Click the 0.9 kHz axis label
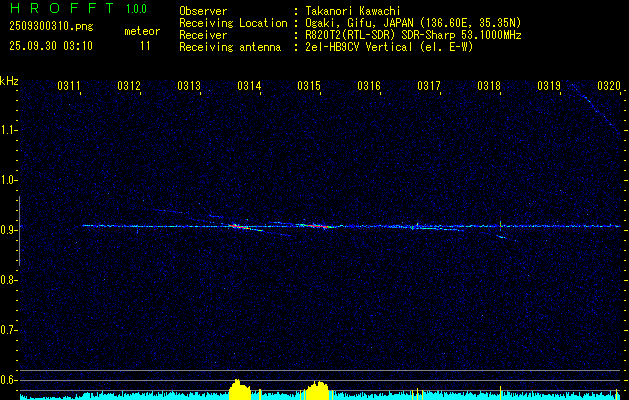629x400 pixels. tap(7, 230)
